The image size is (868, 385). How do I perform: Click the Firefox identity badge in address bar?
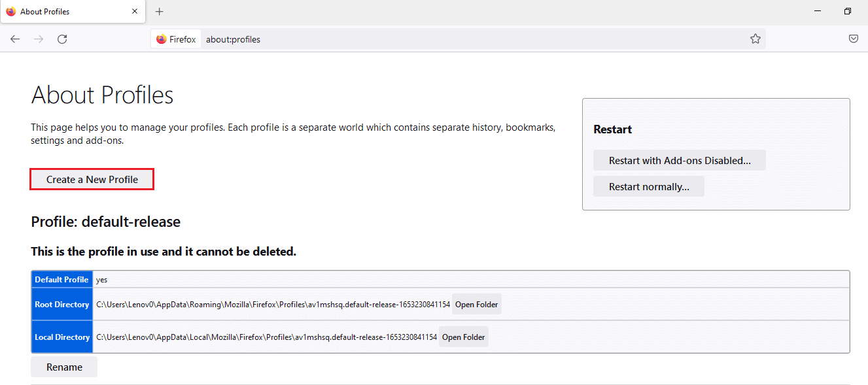click(176, 39)
